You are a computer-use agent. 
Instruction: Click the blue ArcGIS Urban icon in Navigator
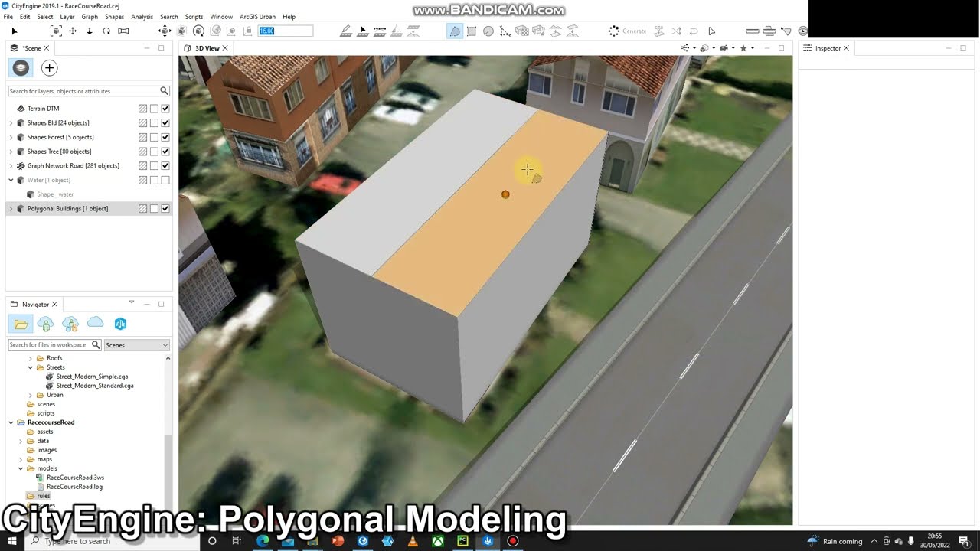coord(120,324)
